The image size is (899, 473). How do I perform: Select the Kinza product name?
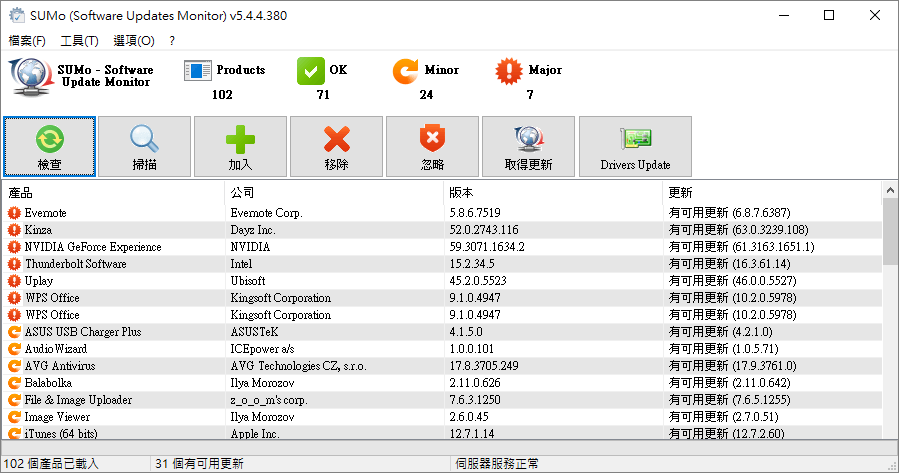pos(38,230)
